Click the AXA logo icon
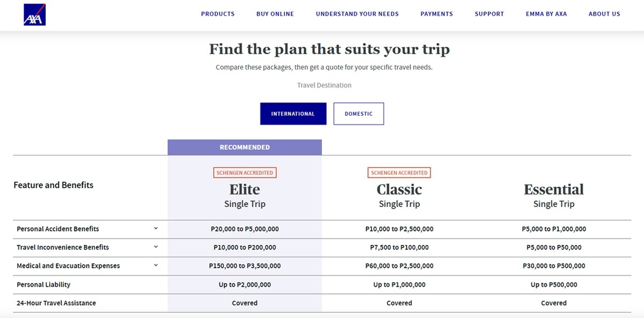This screenshot has width=644, height=318. [35, 14]
